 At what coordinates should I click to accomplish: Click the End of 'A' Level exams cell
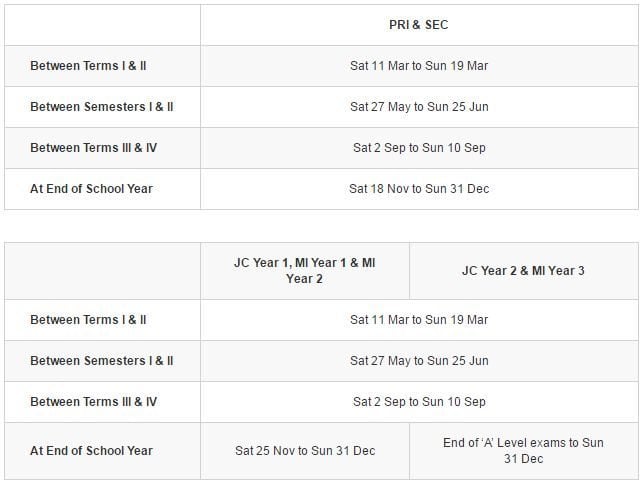[523, 451]
